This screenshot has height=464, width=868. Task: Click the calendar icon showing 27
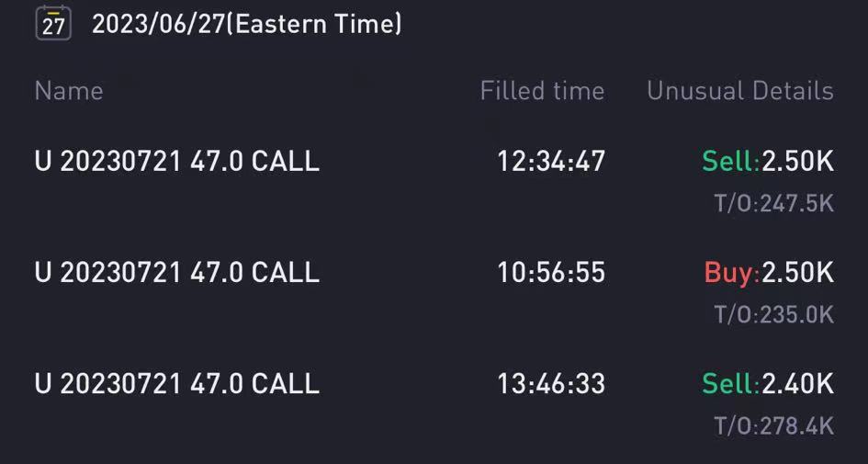[x=53, y=24]
